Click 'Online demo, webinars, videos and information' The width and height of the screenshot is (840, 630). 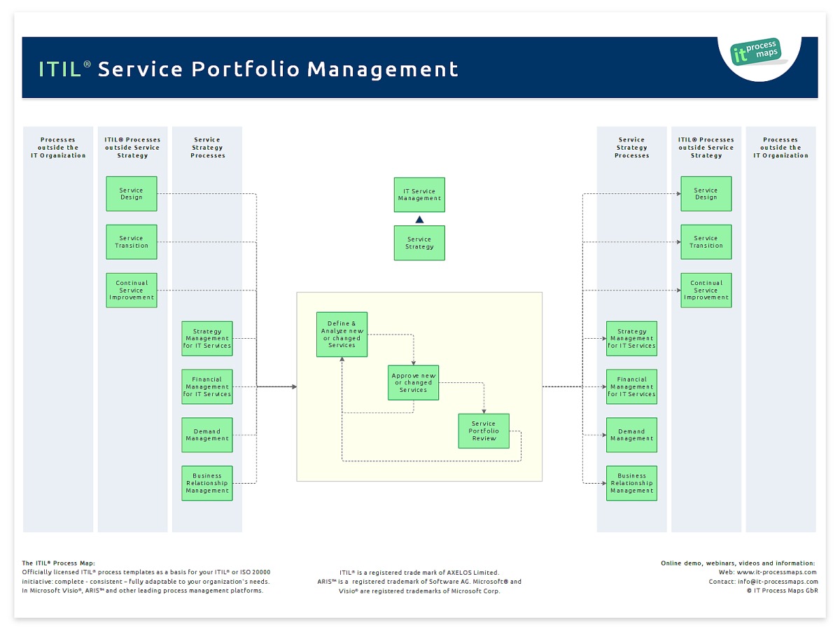[738, 563]
